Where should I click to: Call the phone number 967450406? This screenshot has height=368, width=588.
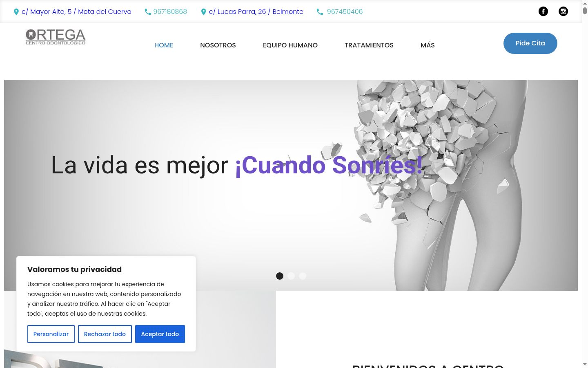pos(345,12)
